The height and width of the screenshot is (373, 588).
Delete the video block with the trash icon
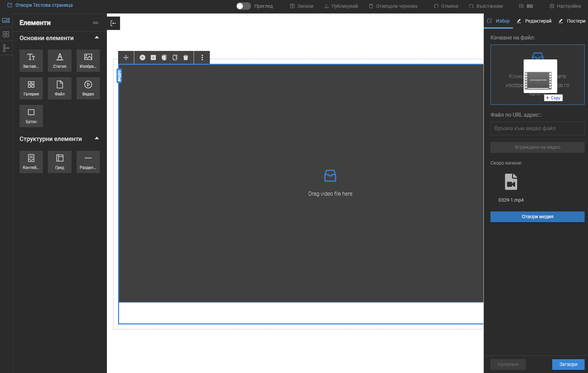(x=186, y=58)
